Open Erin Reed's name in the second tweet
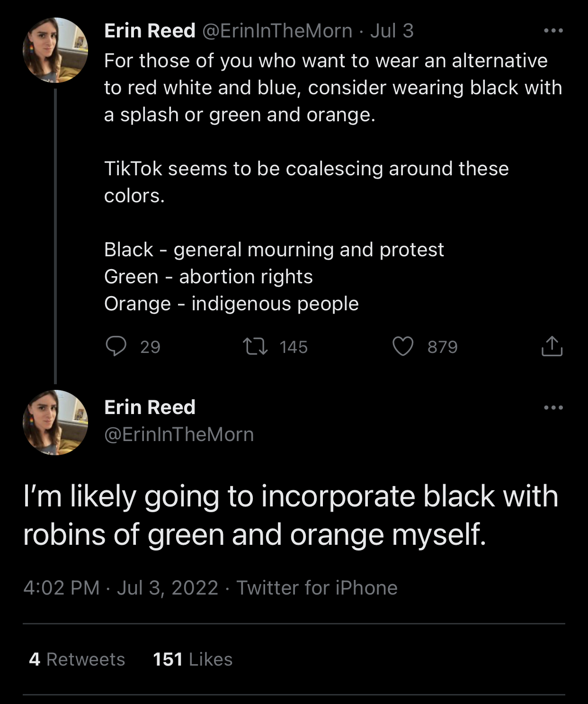The width and height of the screenshot is (588, 704). click(x=150, y=407)
